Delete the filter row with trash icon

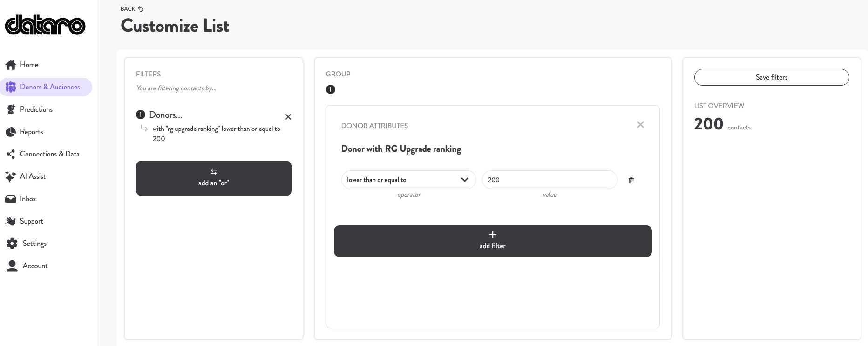tap(631, 180)
